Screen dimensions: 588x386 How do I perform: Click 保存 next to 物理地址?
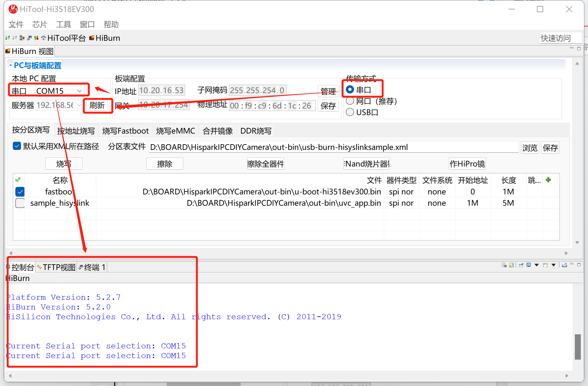(328, 106)
